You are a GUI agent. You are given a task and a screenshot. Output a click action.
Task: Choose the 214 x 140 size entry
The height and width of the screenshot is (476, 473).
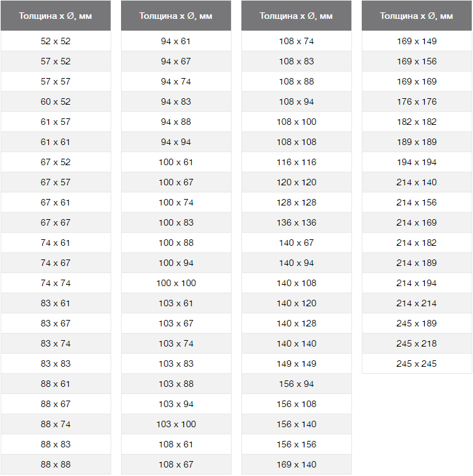[416, 182]
